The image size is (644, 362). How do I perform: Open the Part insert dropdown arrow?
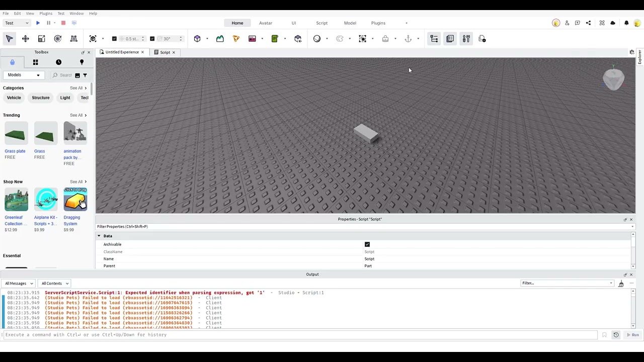pos(207,39)
